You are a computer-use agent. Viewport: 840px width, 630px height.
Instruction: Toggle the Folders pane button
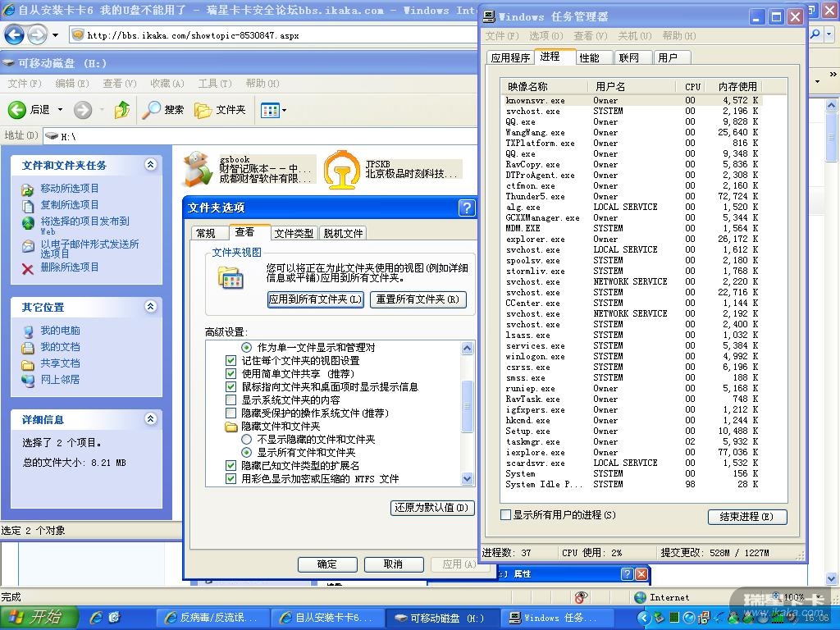[x=220, y=110]
